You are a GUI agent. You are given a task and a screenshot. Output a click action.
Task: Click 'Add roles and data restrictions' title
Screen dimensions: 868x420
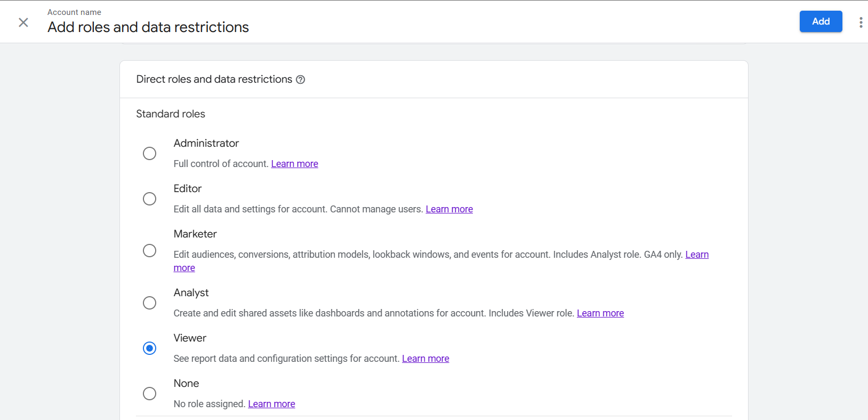point(148,27)
